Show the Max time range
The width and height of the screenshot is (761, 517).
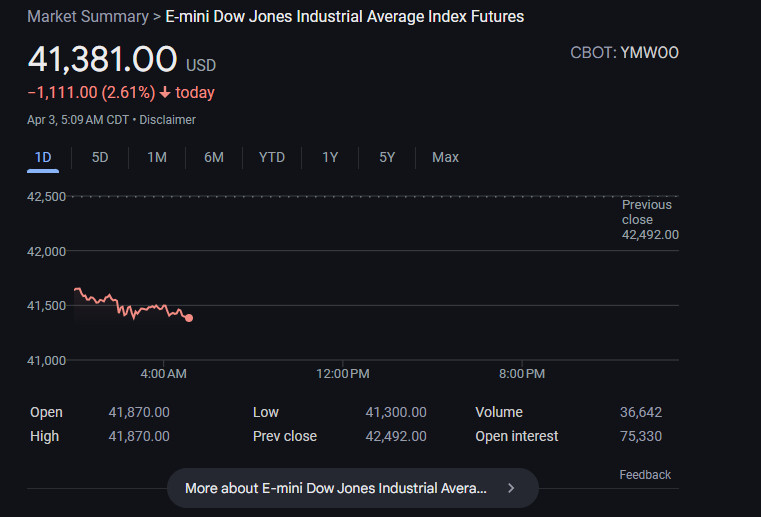click(x=445, y=157)
